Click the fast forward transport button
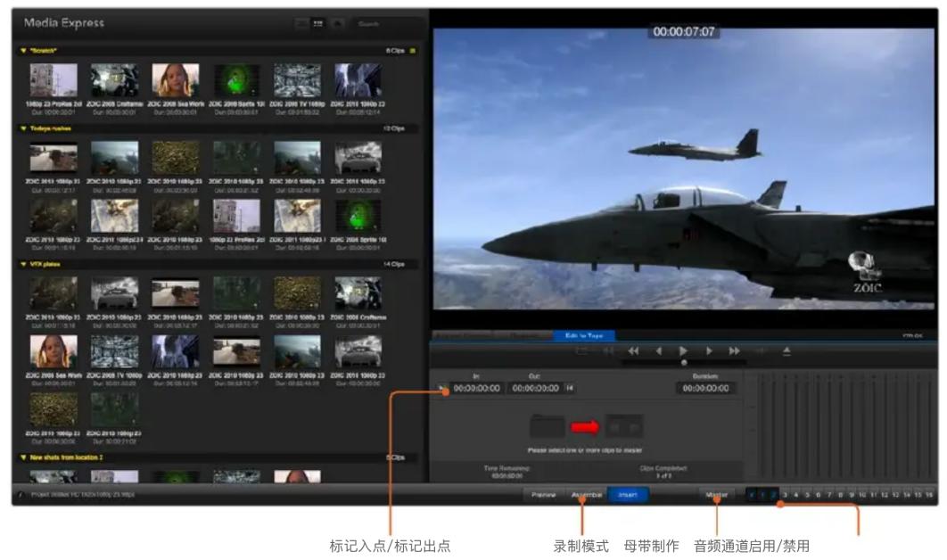This screenshot has width=947, height=560. coord(735,351)
